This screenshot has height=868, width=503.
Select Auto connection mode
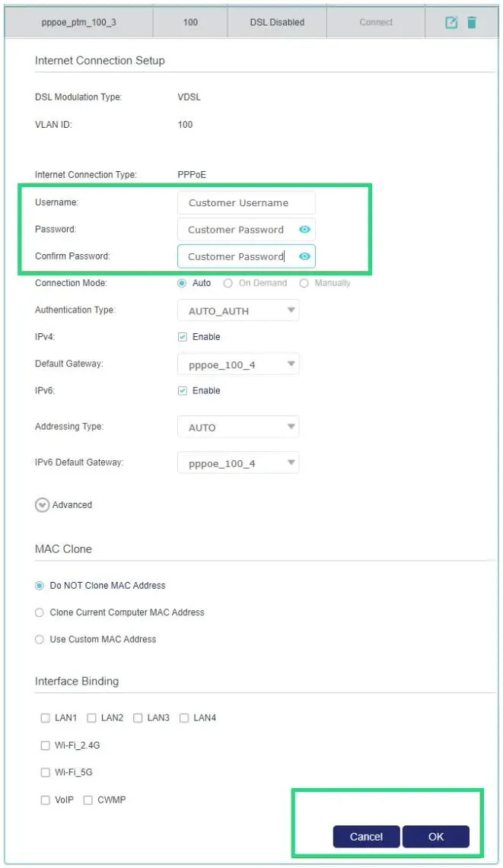182,282
